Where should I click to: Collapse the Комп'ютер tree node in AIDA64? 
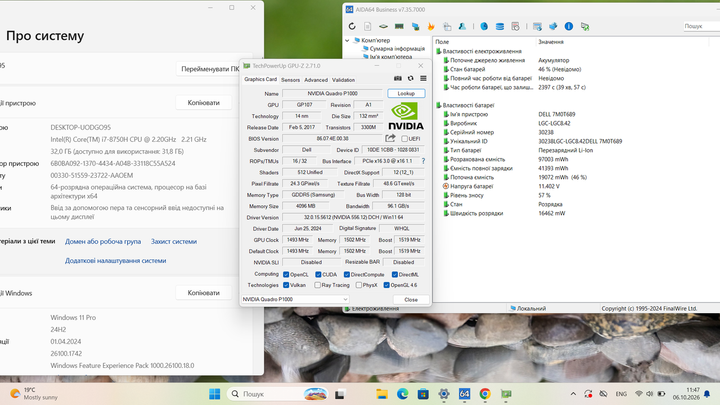pos(347,40)
